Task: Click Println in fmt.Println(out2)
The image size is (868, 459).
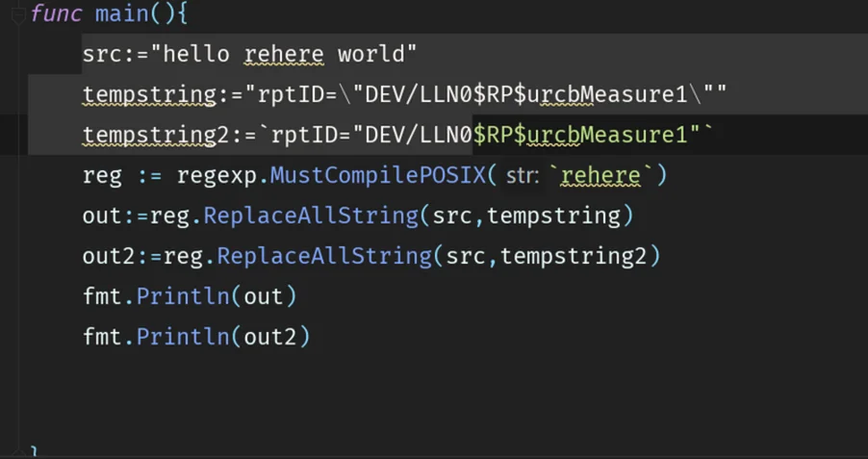Action: [x=183, y=337]
